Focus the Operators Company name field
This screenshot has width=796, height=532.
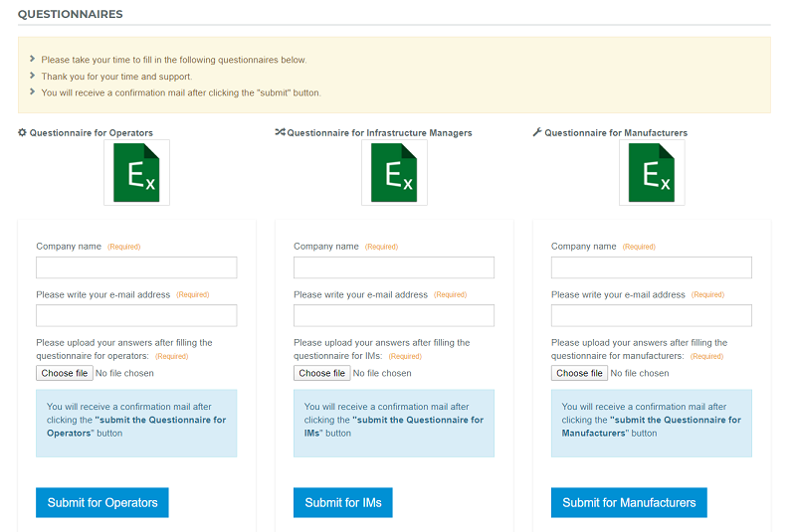pos(136,267)
